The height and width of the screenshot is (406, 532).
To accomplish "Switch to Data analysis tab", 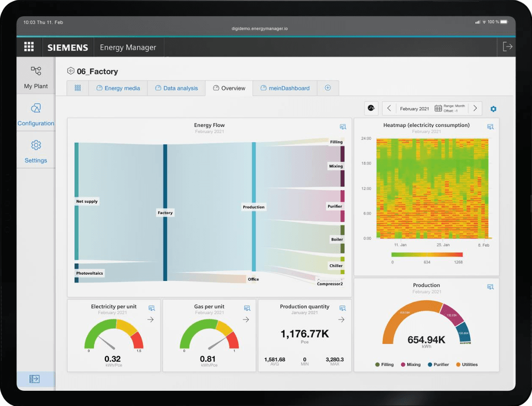I will click(x=176, y=88).
